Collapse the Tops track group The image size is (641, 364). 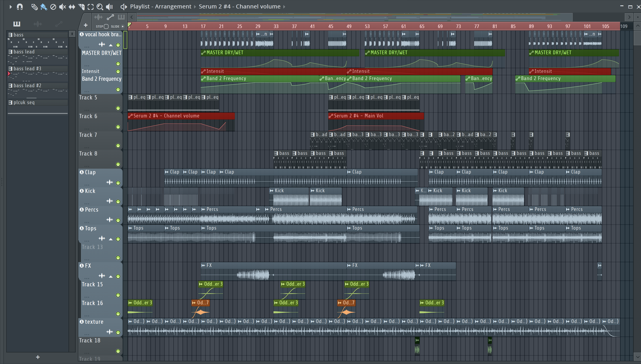coord(110,239)
